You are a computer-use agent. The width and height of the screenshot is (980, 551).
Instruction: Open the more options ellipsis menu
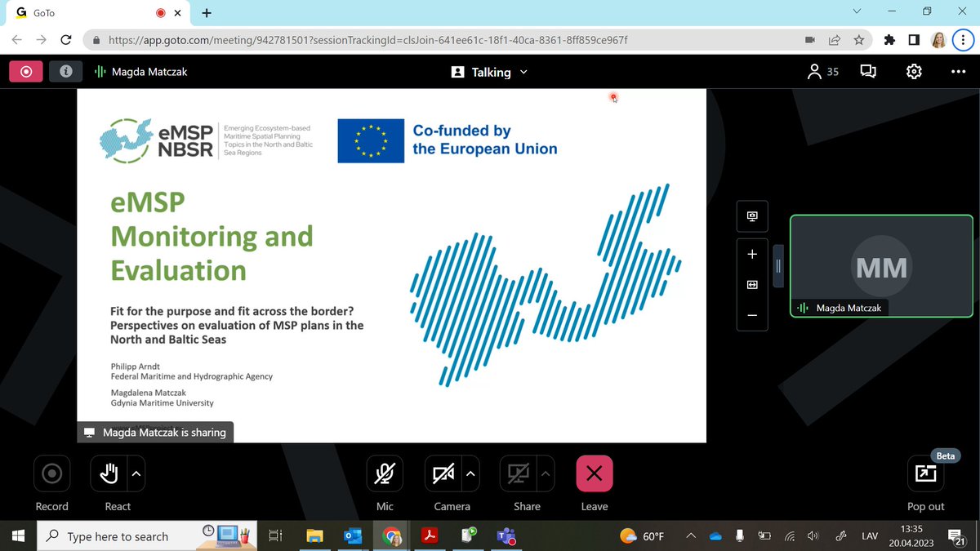click(x=959, y=72)
